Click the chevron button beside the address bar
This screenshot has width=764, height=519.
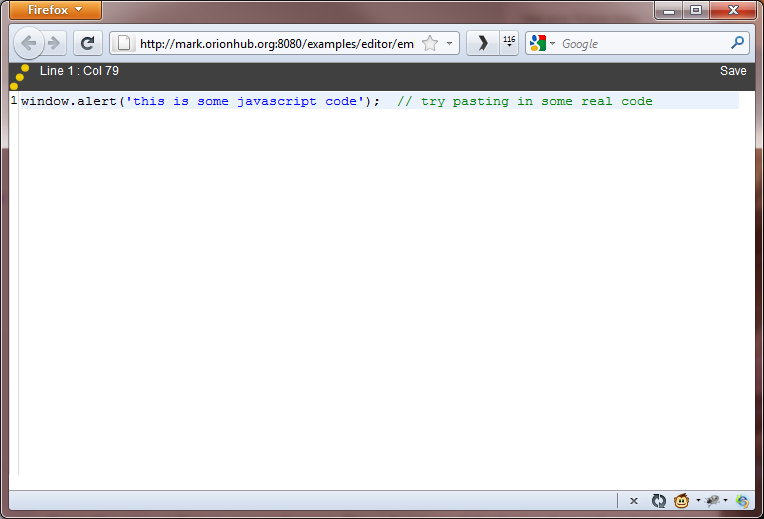coord(483,43)
